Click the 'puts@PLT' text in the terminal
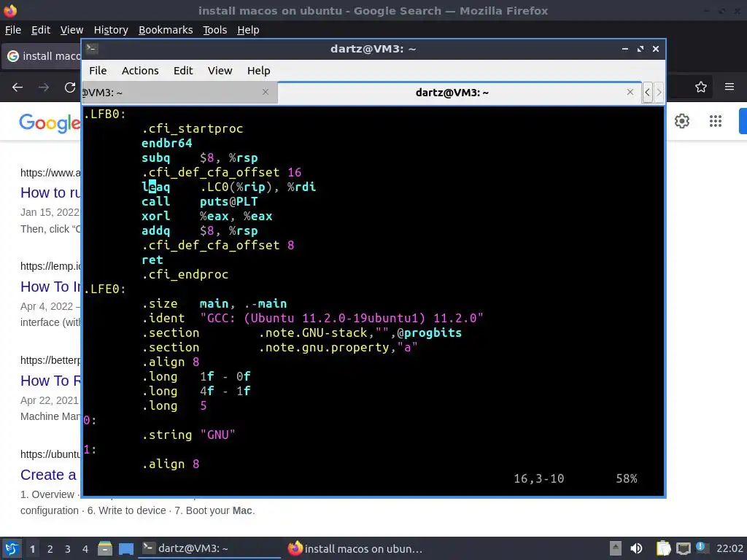 tap(228, 201)
